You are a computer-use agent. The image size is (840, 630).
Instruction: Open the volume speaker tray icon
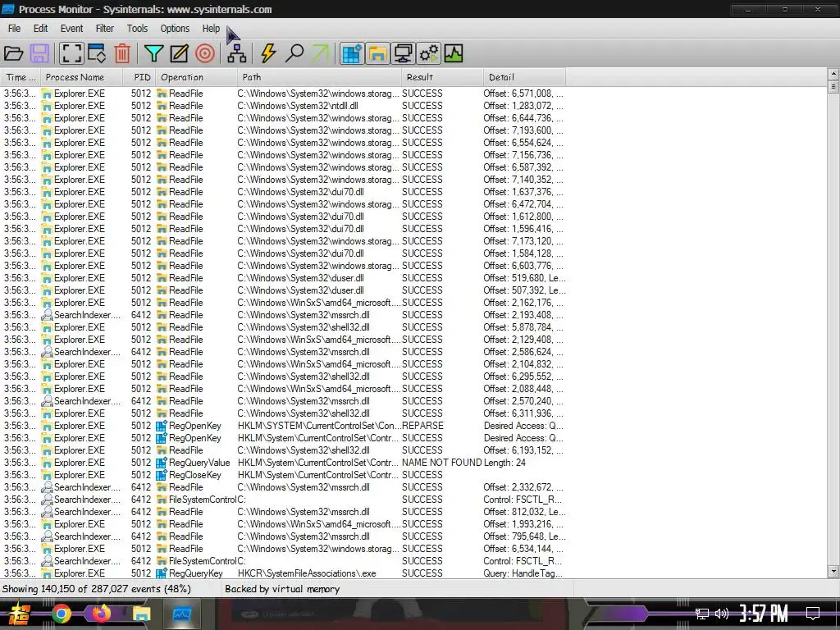pyautogui.click(x=722, y=614)
